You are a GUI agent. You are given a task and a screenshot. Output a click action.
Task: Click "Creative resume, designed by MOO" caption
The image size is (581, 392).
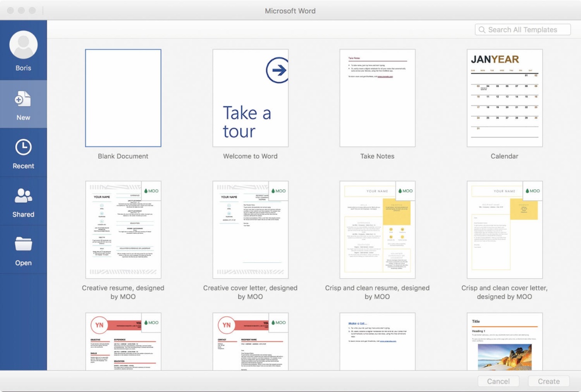coord(123,292)
